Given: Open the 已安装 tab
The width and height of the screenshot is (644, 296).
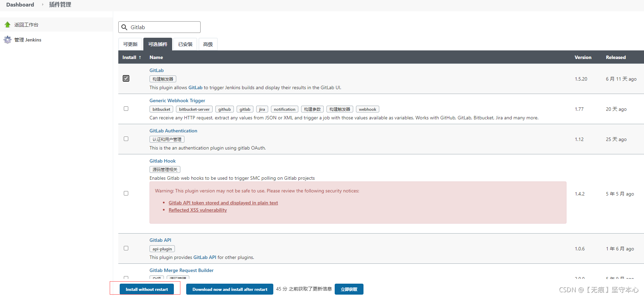Looking at the screenshot, I should click(x=185, y=44).
